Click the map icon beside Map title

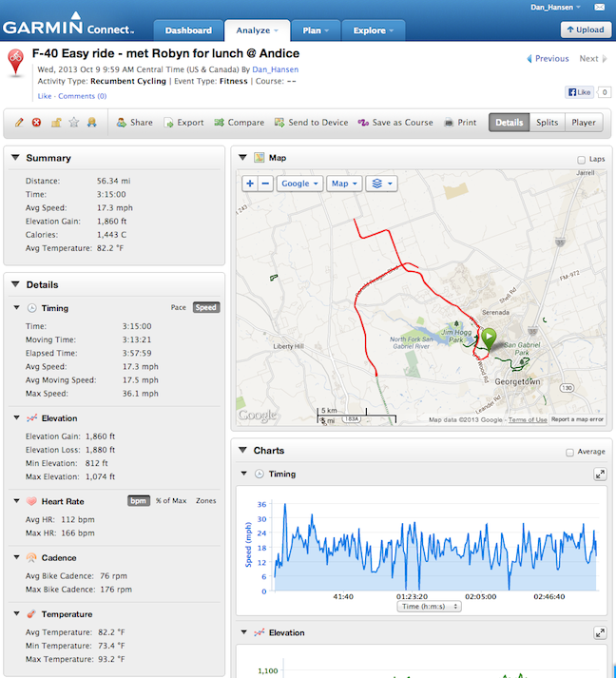click(260, 158)
